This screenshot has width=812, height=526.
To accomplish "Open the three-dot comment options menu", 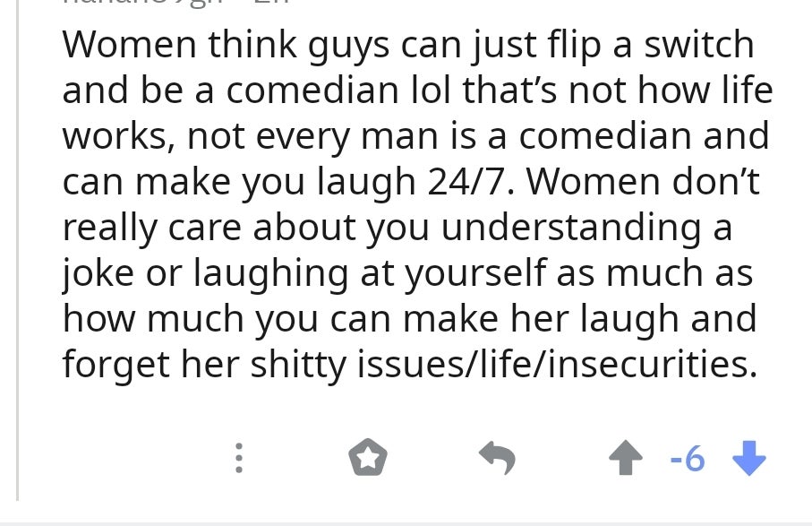I will (239, 458).
